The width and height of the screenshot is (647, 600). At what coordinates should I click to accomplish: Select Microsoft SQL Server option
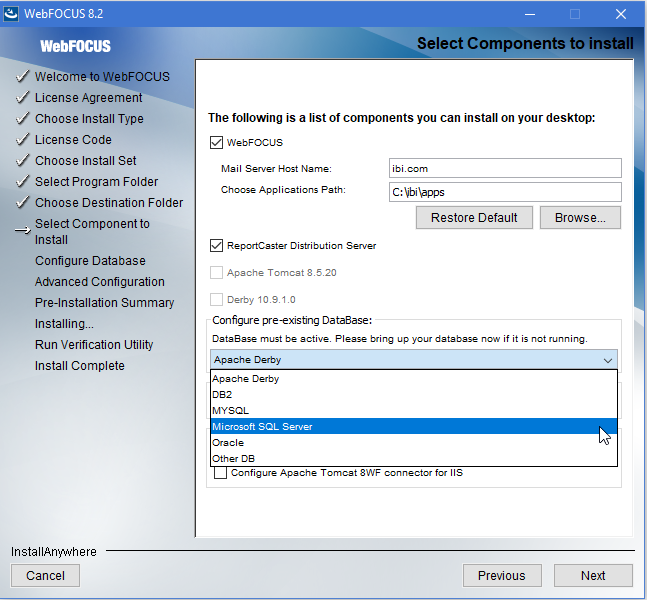tap(413, 426)
